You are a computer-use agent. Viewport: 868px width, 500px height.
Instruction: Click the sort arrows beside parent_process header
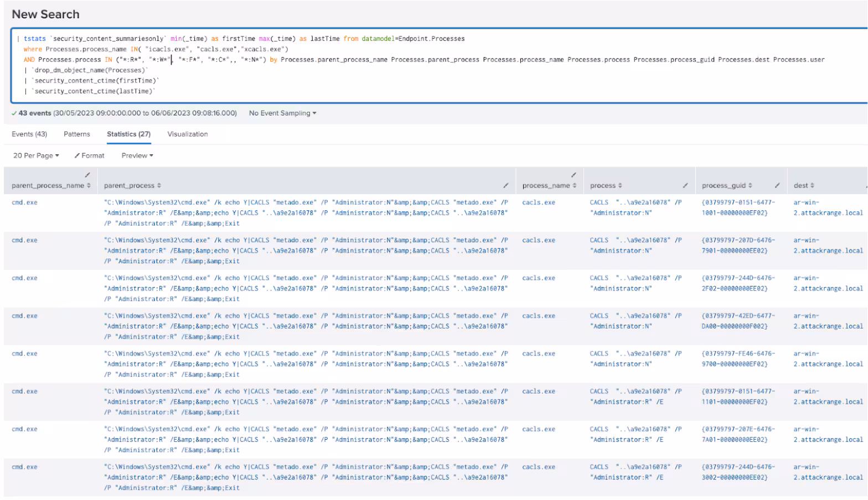[159, 186]
